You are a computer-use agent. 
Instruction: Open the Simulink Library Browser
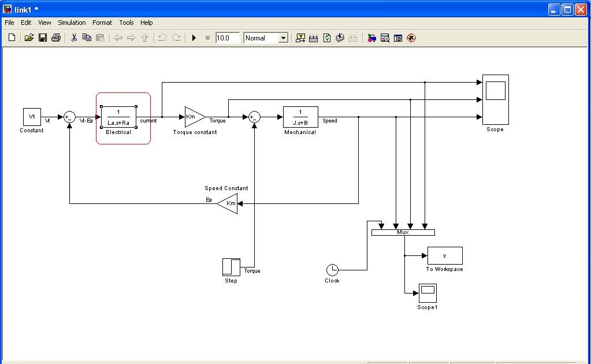371,38
